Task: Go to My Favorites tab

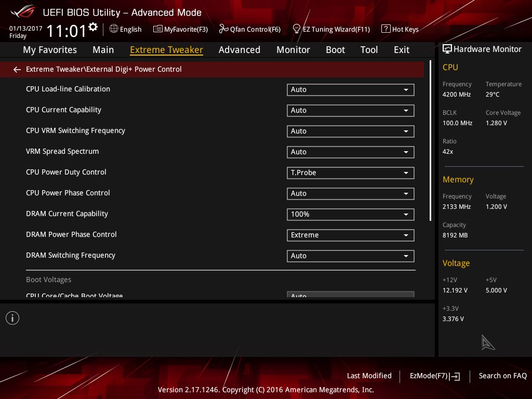Action: click(50, 50)
